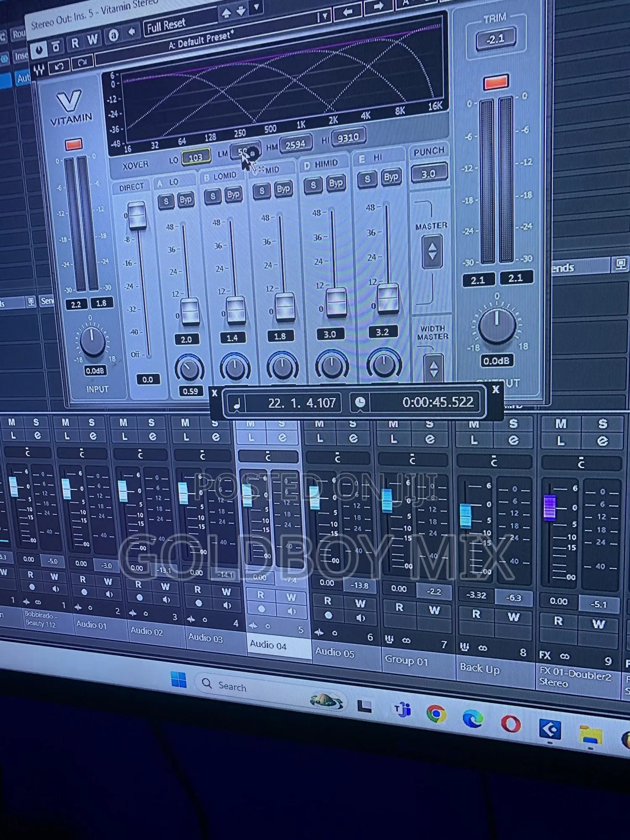
Task: Open the Windows Start menu
Action: 178,679
